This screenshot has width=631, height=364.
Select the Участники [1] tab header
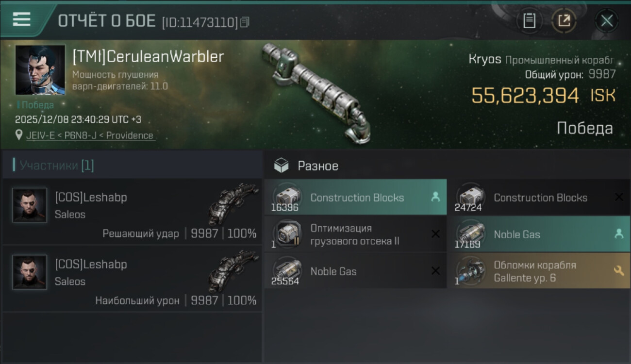pyautogui.click(x=57, y=165)
